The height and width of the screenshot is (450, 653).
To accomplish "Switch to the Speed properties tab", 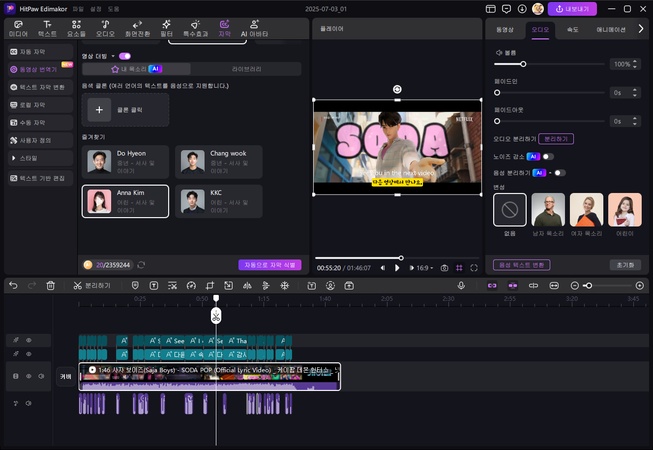I will coord(573,30).
